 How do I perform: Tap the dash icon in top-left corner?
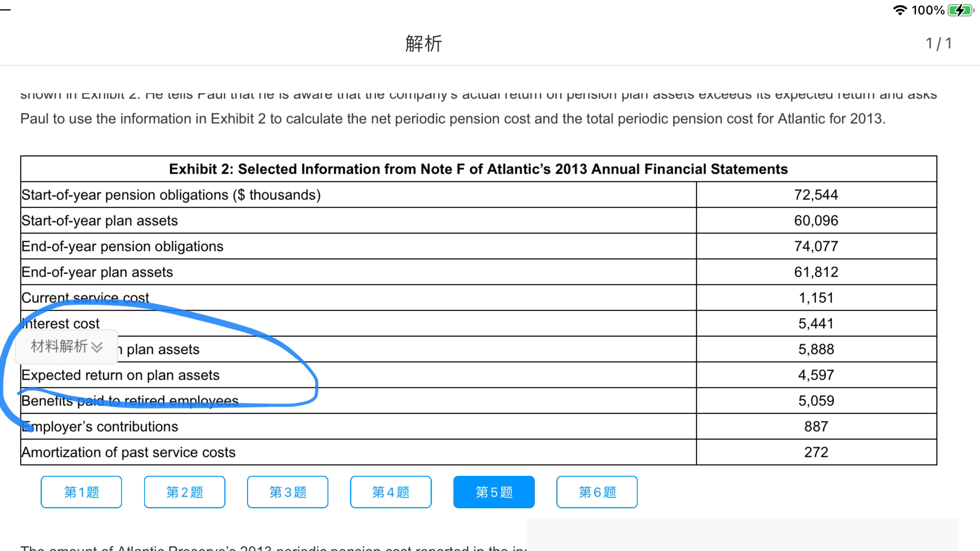tap(6, 10)
